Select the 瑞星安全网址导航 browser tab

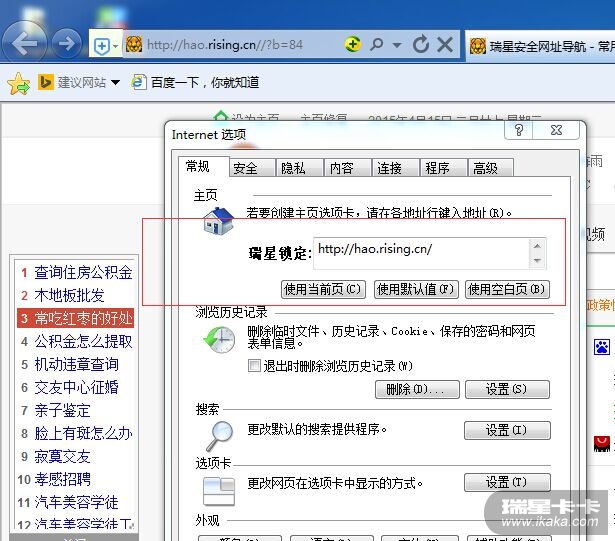pyautogui.click(x=540, y=46)
